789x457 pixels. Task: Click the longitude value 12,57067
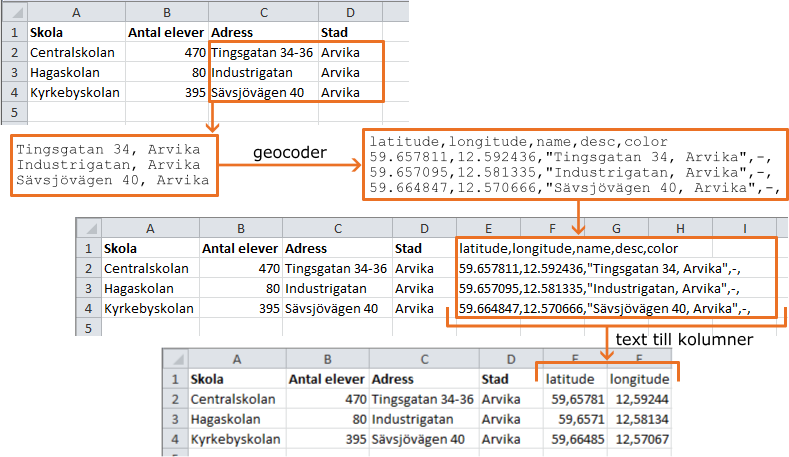pos(641,439)
